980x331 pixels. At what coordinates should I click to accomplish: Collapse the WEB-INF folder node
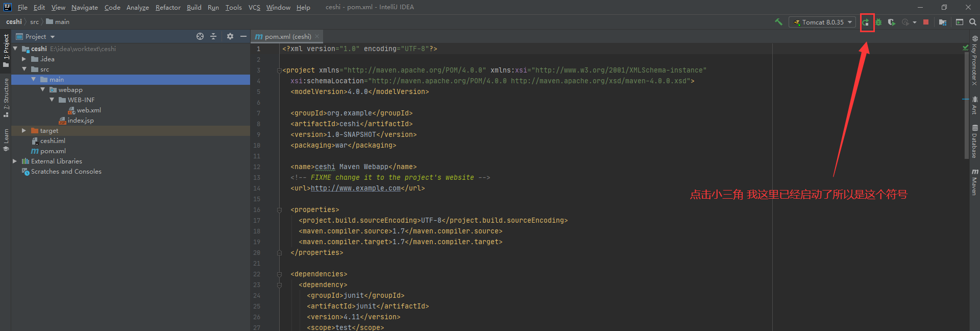pos(52,100)
